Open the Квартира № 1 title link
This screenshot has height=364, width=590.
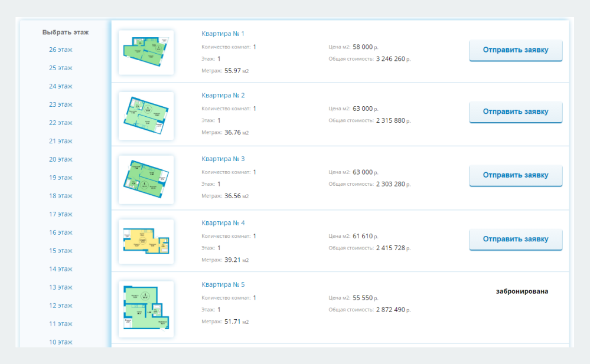tap(223, 34)
